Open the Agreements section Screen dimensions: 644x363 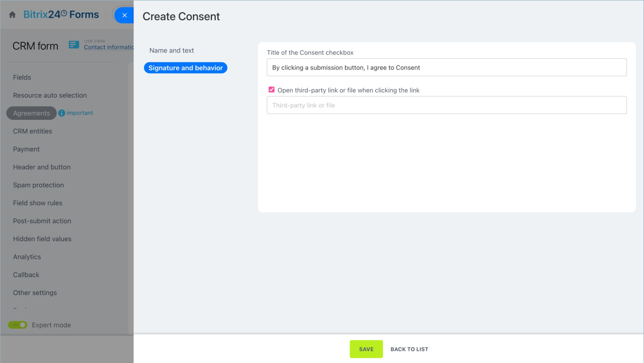pyautogui.click(x=31, y=113)
